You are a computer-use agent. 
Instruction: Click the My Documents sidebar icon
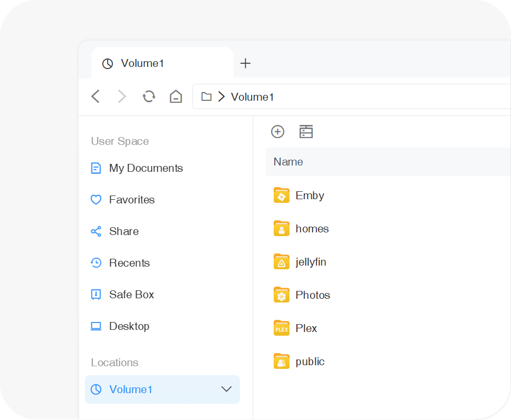click(x=96, y=168)
